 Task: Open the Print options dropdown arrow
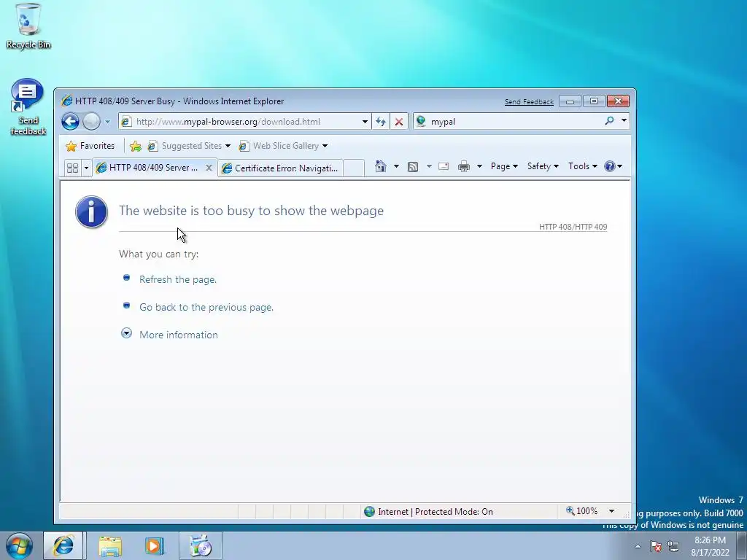[x=479, y=166]
